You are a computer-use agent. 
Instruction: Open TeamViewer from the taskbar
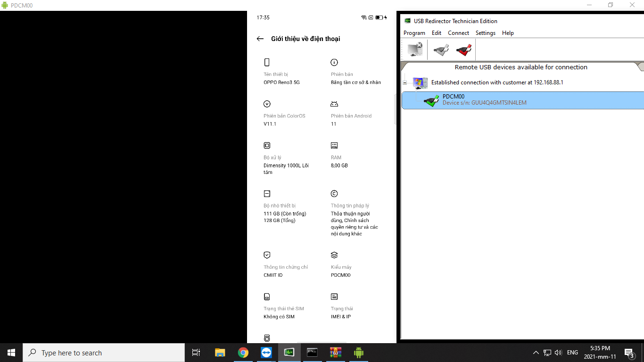(266, 353)
